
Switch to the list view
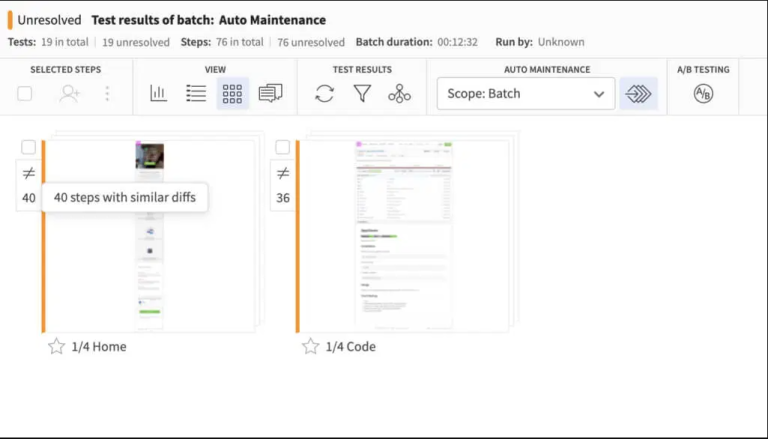[196, 94]
